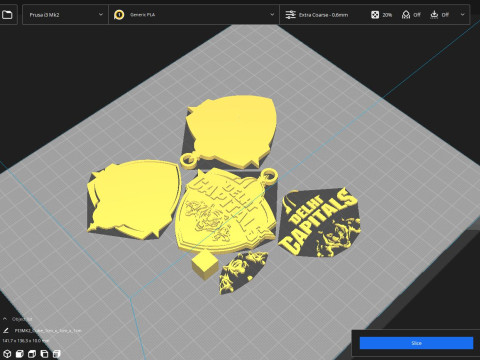Collapse the Object list panel
Image resolution: width=480 pixels, height=360 pixels.
(5, 319)
